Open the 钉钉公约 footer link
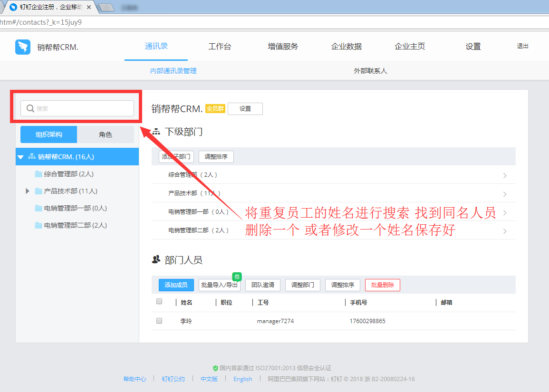The height and width of the screenshot is (392, 549). click(x=173, y=379)
